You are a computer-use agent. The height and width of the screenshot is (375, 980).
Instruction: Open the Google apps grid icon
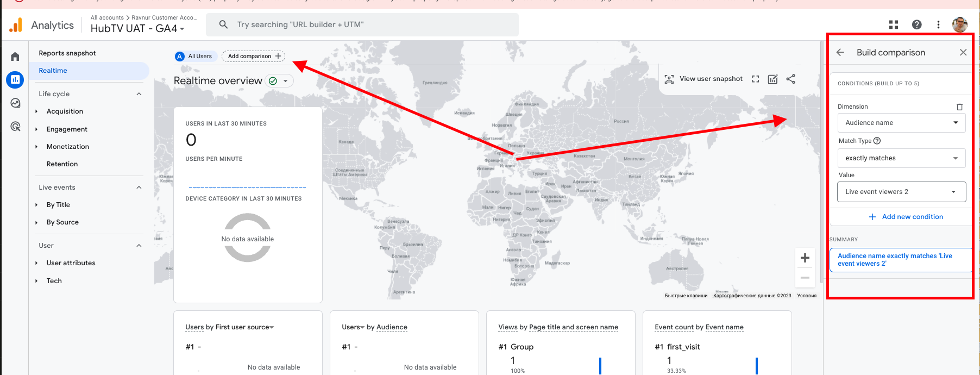[x=894, y=24]
